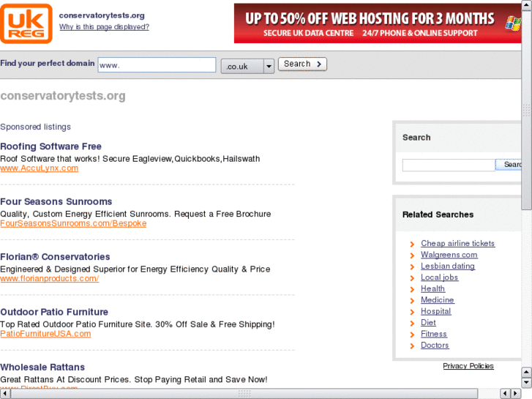Open the web hosting banner ad
This screenshot has height=399, width=532.
click(378, 23)
